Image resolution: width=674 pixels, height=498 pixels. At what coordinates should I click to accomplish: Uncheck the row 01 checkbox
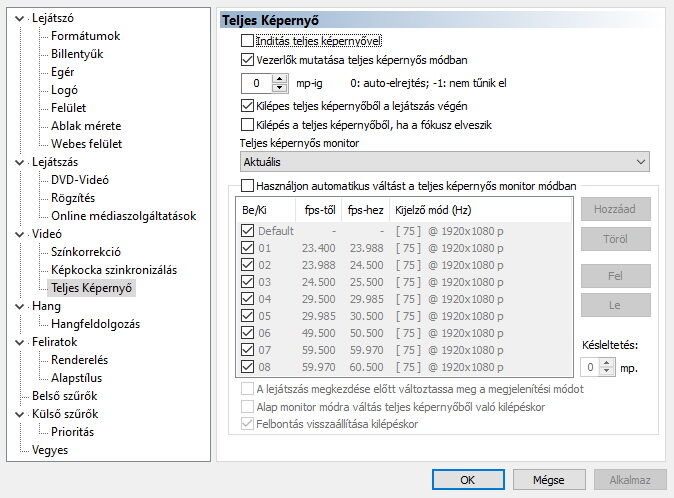(247, 248)
